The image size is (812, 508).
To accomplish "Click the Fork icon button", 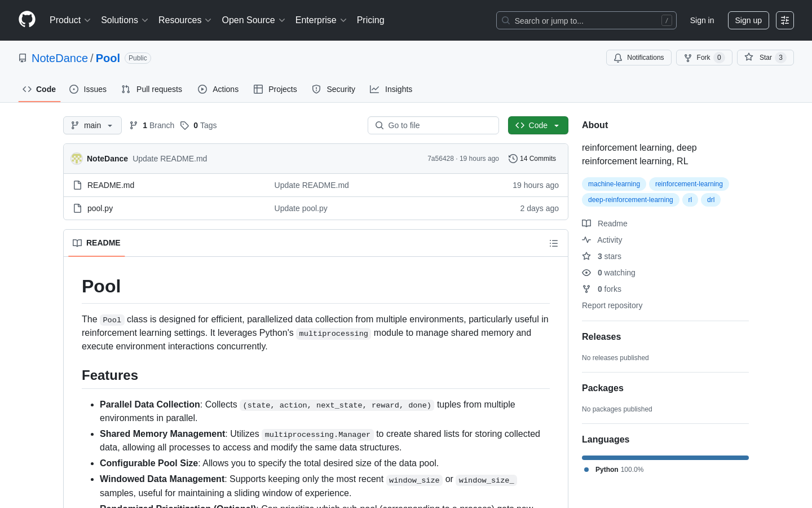I will tap(704, 58).
